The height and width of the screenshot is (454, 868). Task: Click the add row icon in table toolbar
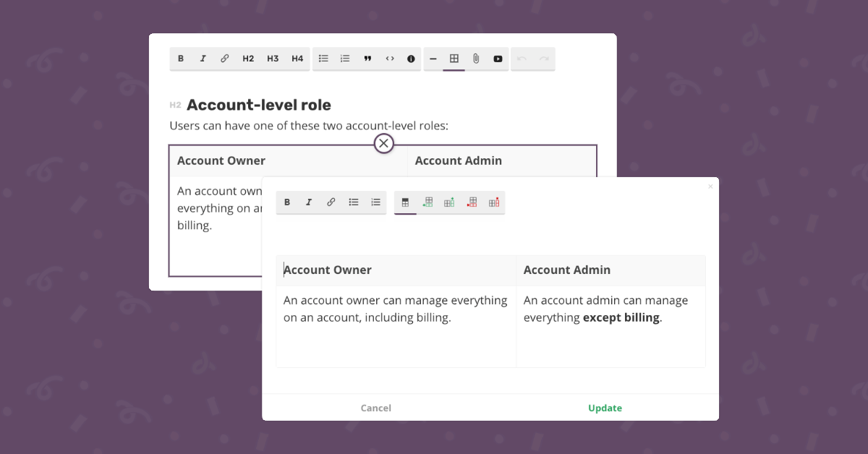(x=427, y=202)
